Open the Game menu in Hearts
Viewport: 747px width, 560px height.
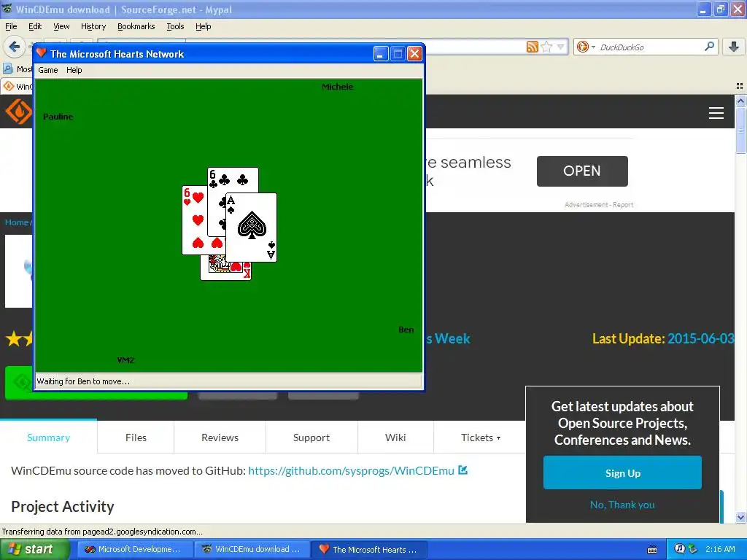pyautogui.click(x=47, y=70)
